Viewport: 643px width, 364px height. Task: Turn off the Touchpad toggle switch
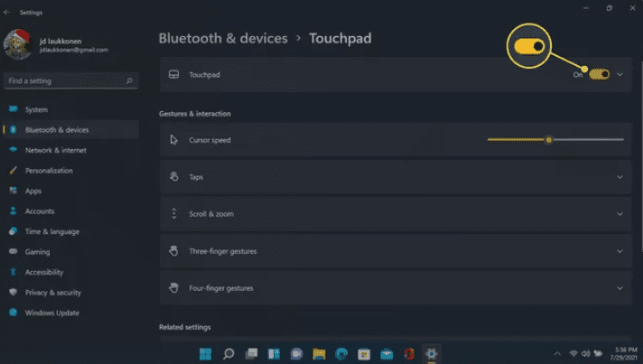click(x=599, y=74)
